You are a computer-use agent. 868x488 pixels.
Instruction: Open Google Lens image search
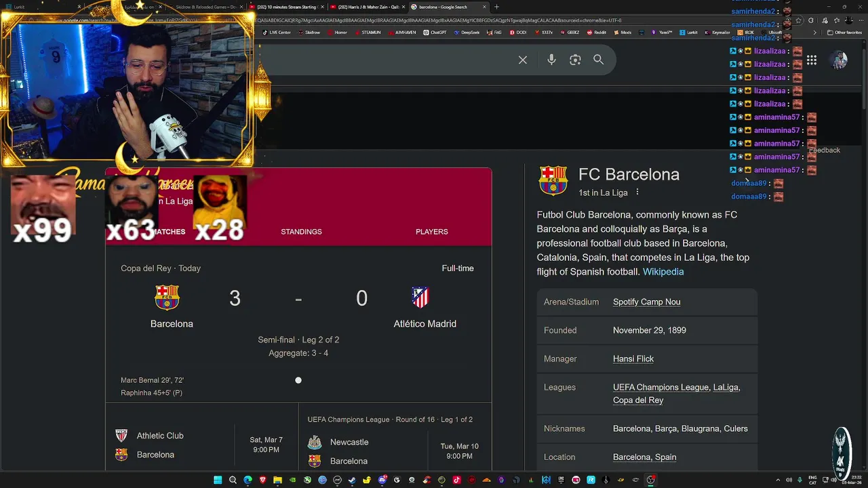[575, 60]
